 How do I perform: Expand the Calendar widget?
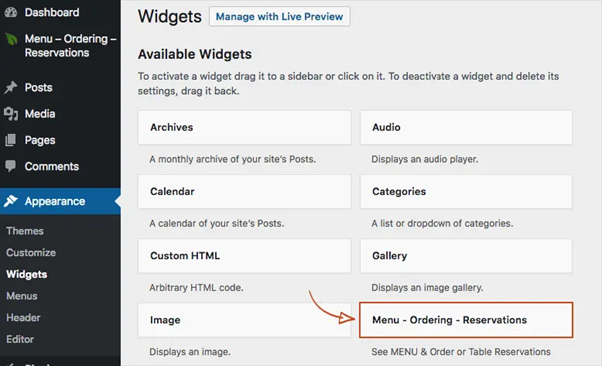tap(245, 192)
